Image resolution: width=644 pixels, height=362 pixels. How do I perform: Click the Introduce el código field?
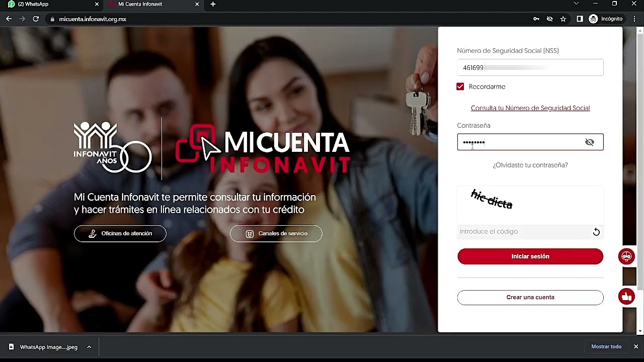click(x=523, y=231)
